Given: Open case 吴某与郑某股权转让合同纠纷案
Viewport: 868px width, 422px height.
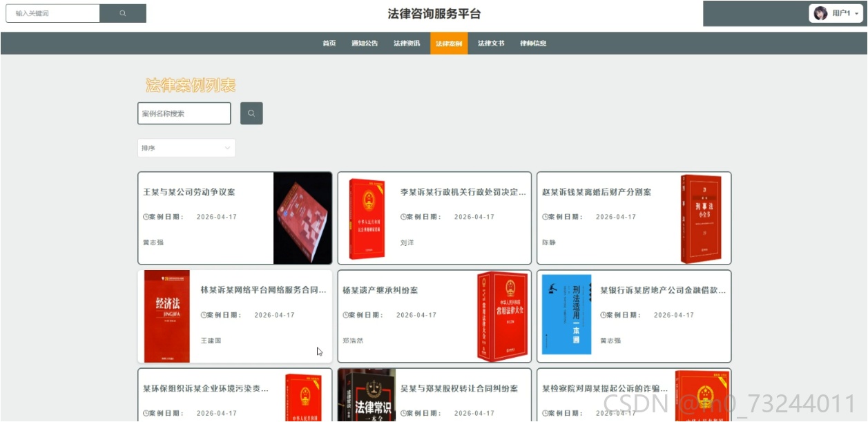Looking at the screenshot, I should pos(459,389).
